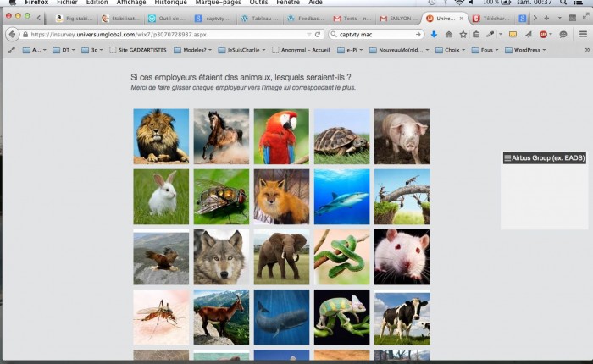593x364 pixels.
Task: Select the fox image
Action: pyautogui.click(x=281, y=196)
